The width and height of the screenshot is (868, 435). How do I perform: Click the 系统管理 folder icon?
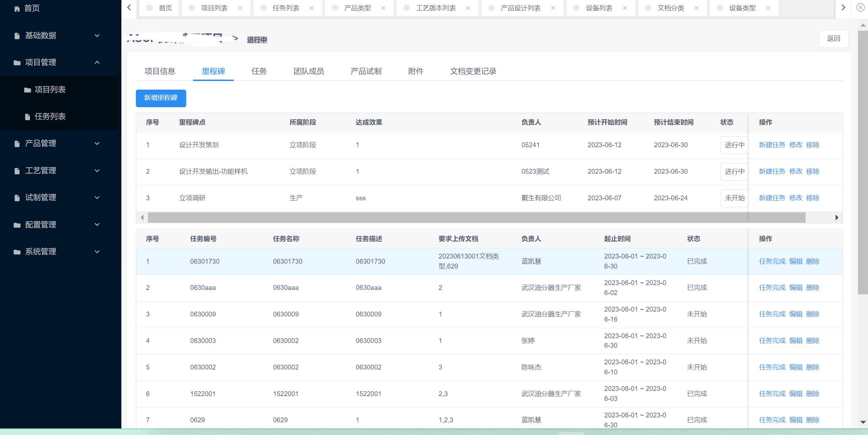tap(17, 252)
